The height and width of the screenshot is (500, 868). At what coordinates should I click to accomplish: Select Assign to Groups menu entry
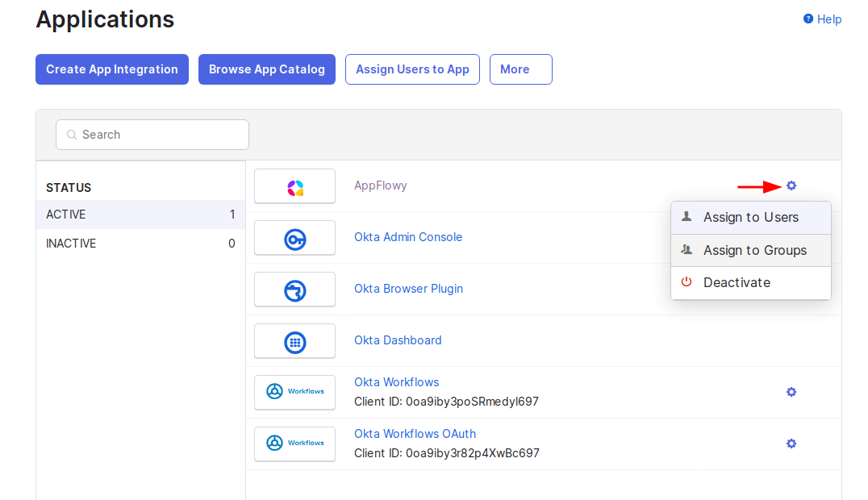click(751, 250)
